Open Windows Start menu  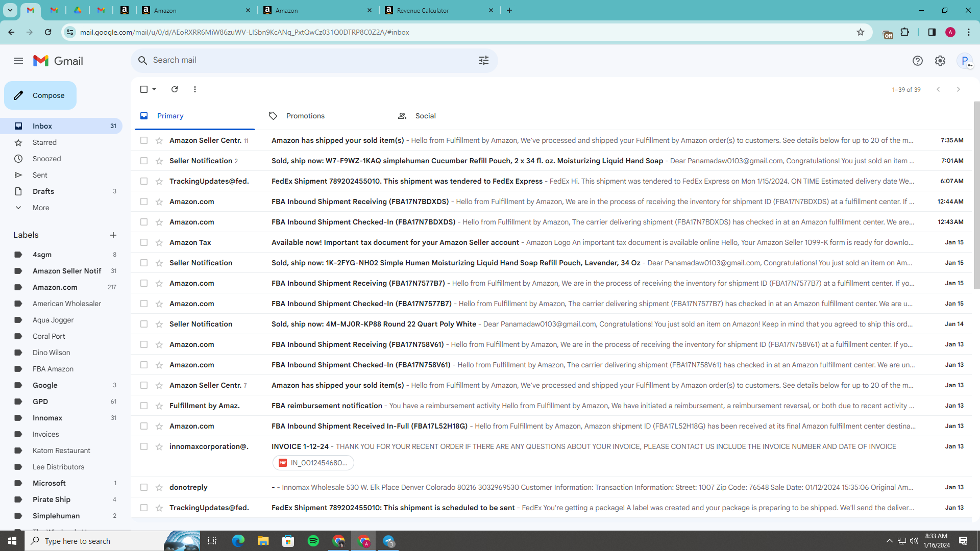(x=12, y=541)
